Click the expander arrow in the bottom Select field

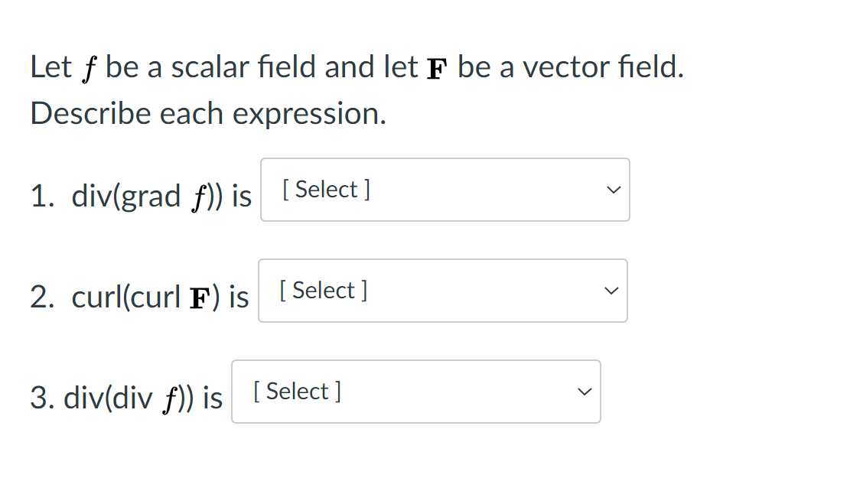coord(584,392)
